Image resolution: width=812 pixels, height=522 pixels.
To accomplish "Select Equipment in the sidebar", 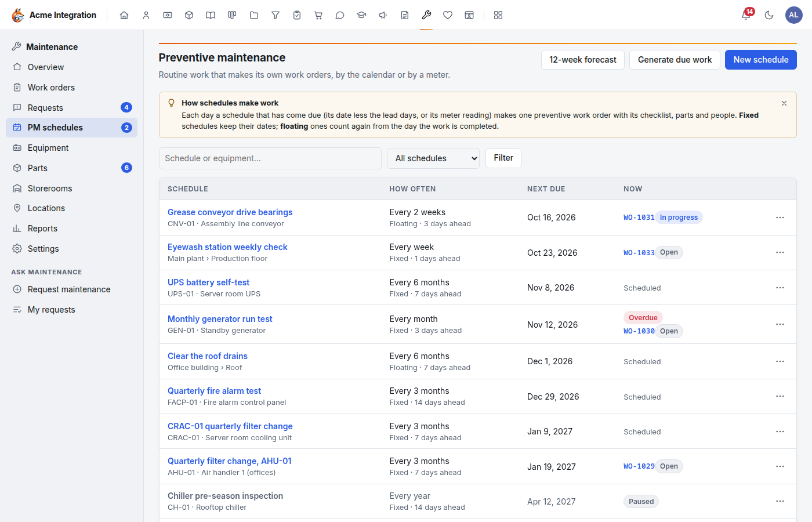I will point(71,148).
